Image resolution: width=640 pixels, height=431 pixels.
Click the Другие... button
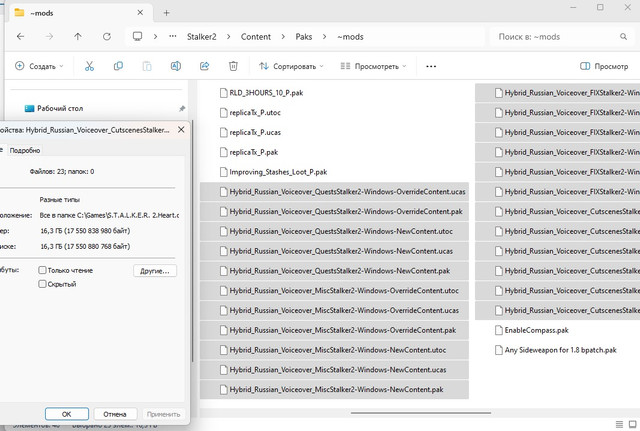155,271
